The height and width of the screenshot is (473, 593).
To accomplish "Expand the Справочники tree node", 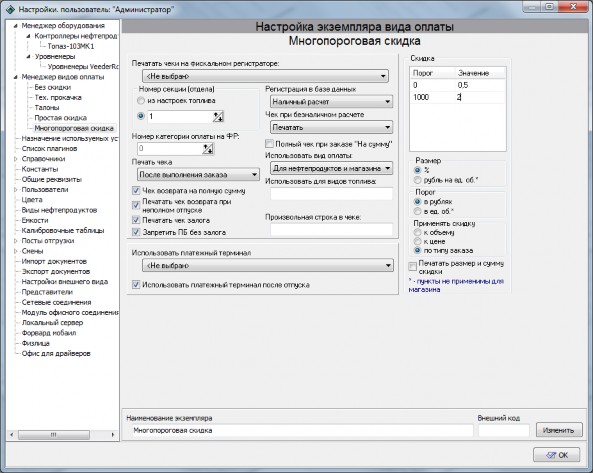I will (16, 159).
